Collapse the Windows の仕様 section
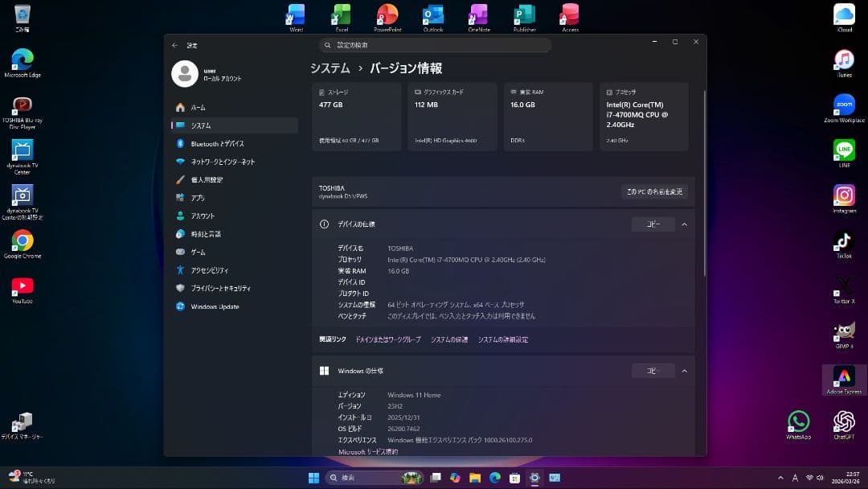Image resolution: width=868 pixels, height=489 pixels. pyautogui.click(x=684, y=371)
